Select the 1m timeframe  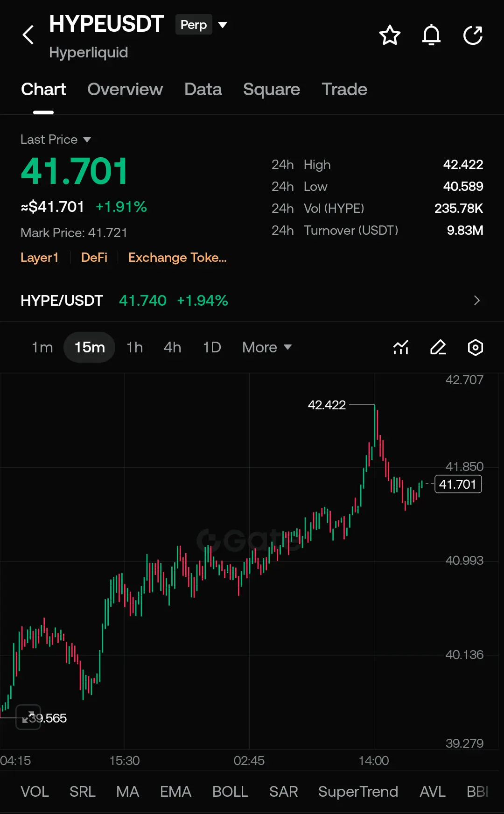(x=42, y=347)
